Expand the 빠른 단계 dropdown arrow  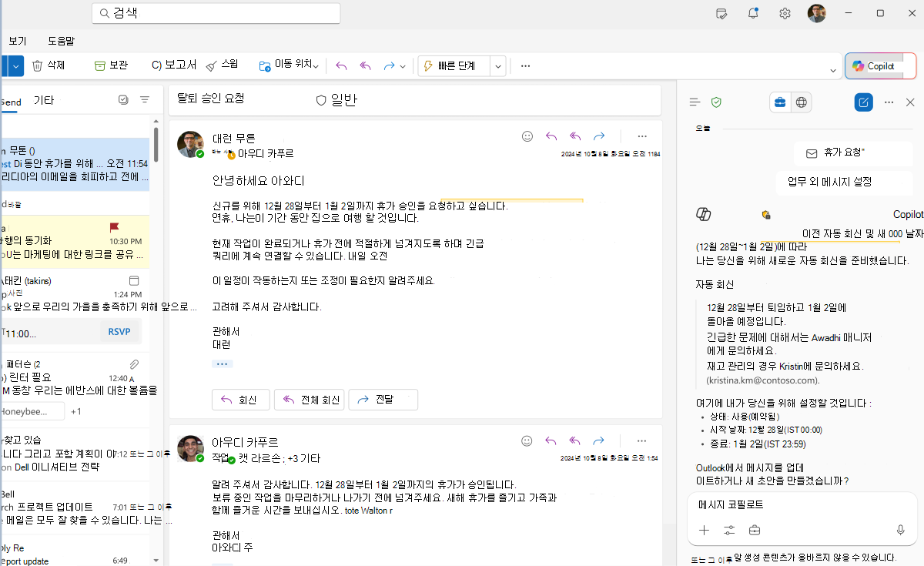498,66
